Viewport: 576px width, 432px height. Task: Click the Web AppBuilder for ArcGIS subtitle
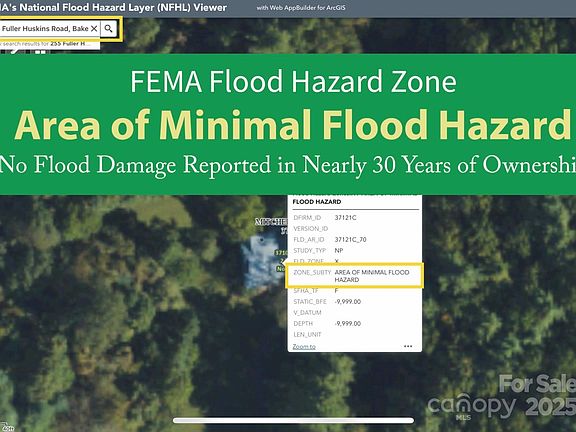pos(301,7)
